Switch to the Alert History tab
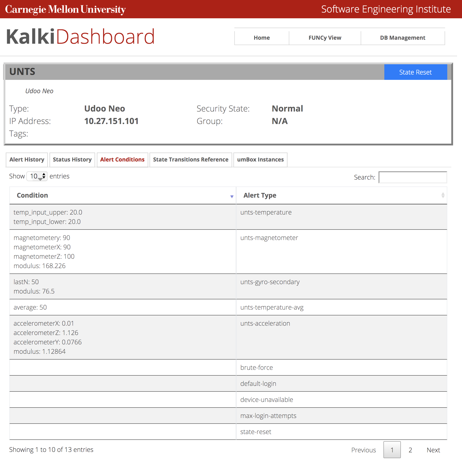 click(27, 159)
